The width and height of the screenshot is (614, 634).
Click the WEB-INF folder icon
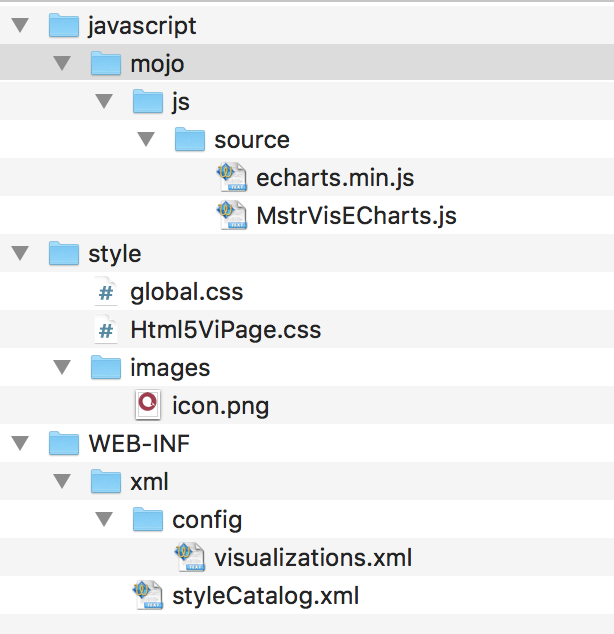point(64,444)
